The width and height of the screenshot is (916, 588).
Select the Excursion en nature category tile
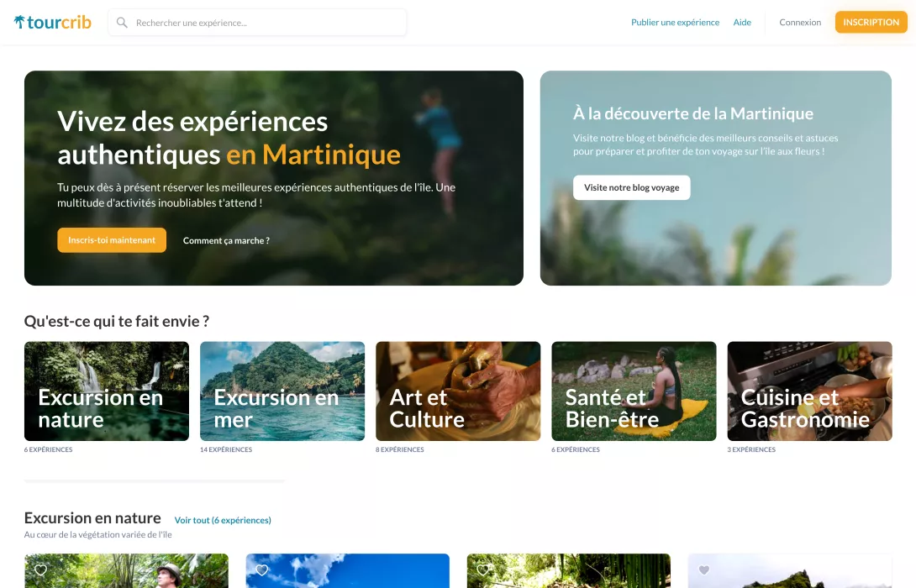107,391
